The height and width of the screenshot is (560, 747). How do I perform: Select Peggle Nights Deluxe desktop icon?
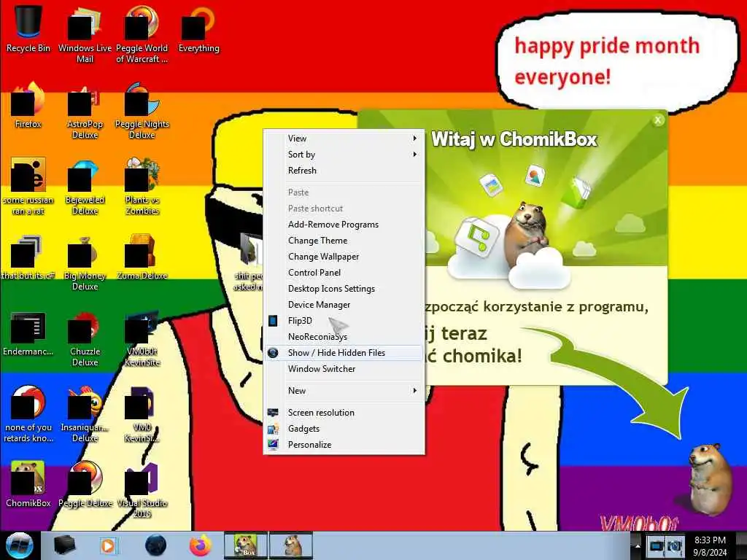(142, 109)
